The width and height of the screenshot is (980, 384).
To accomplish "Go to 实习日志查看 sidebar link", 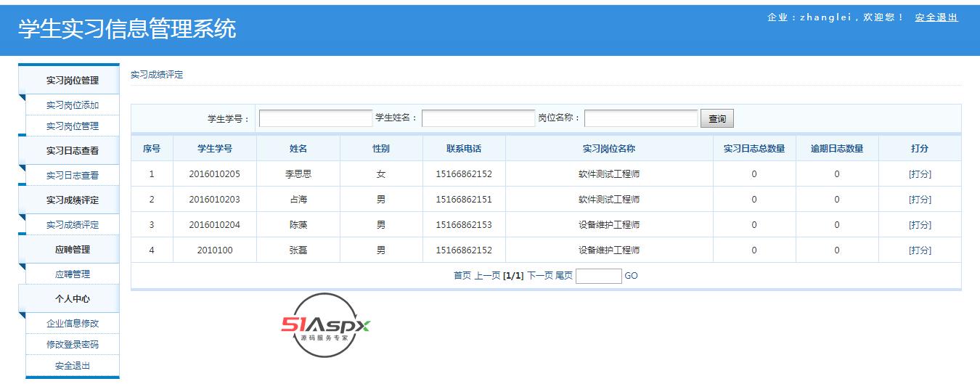I will tap(73, 176).
